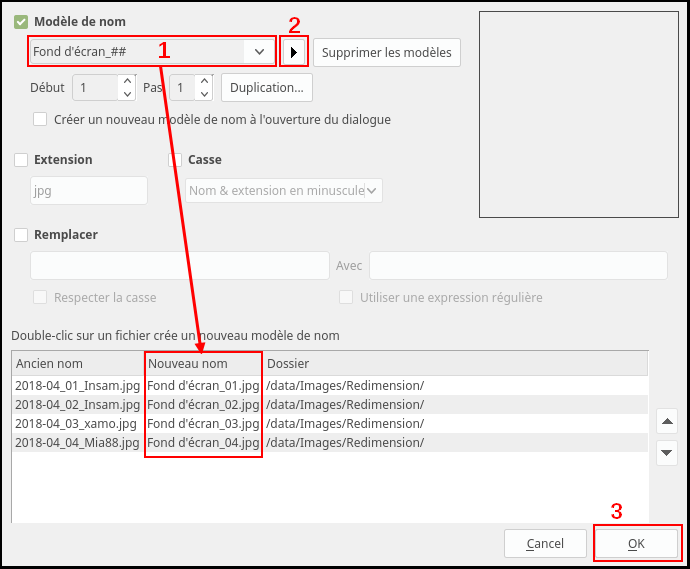
Task: Confirm renaming with OK button
Action: pos(636,544)
